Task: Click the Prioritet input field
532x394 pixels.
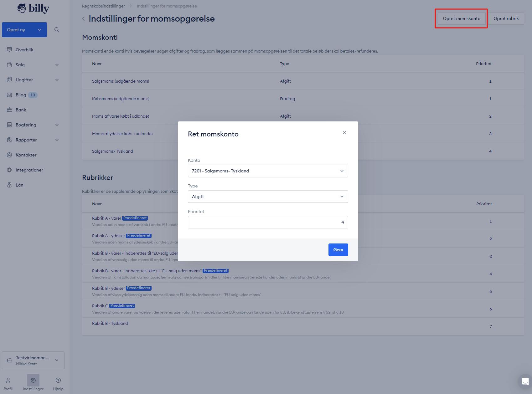Action: click(268, 222)
